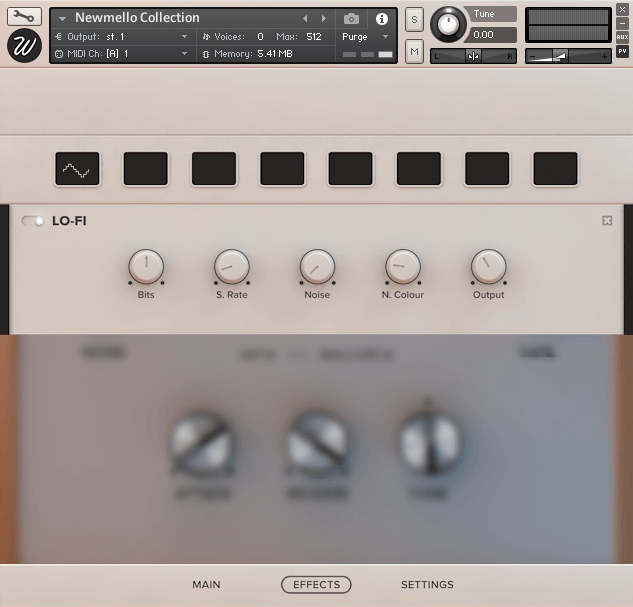
Task: Select the eighth empty effect slot
Action: pos(555,169)
